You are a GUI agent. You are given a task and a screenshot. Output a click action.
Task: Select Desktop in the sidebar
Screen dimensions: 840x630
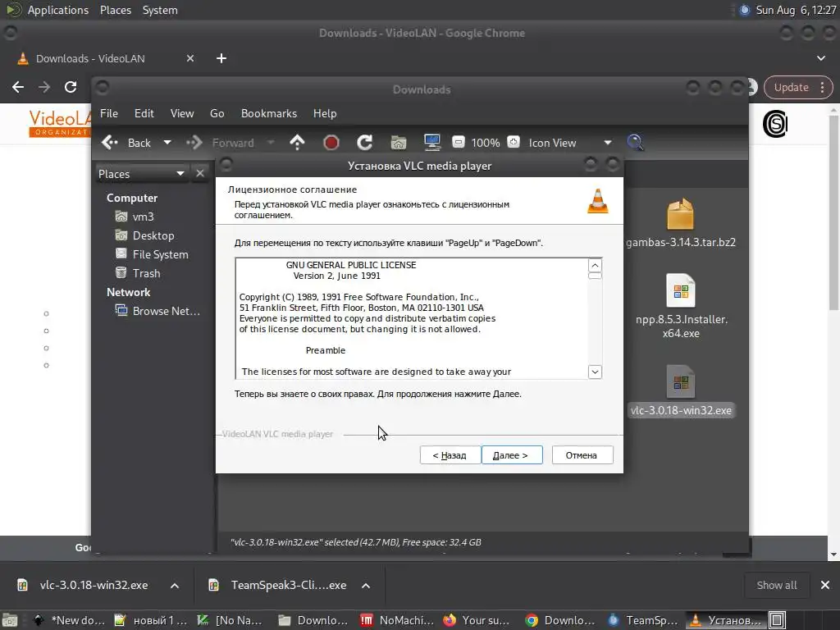[144, 235]
